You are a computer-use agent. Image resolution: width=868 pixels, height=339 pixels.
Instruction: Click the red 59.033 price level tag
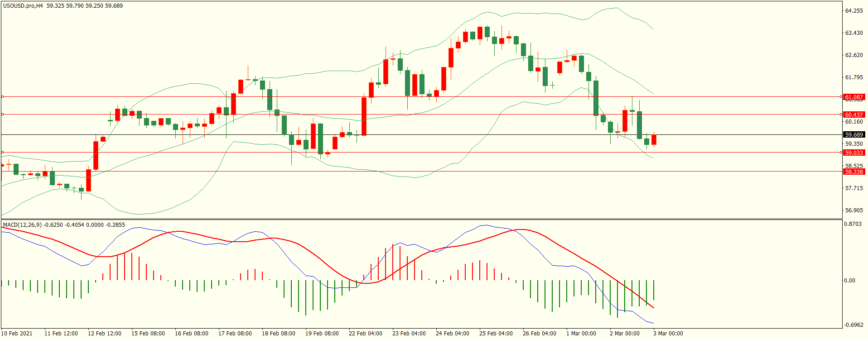[854, 153]
